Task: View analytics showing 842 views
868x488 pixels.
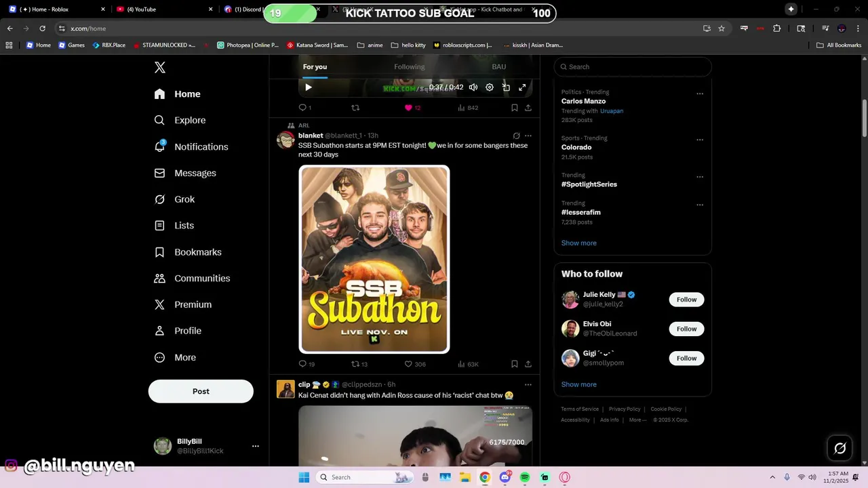Action: click(468, 108)
